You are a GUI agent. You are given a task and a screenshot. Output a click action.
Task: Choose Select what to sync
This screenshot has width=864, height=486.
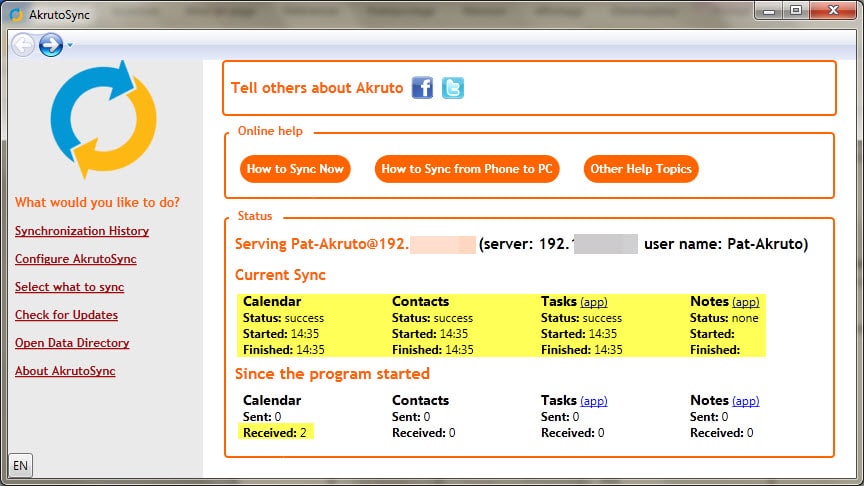tap(70, 287)
